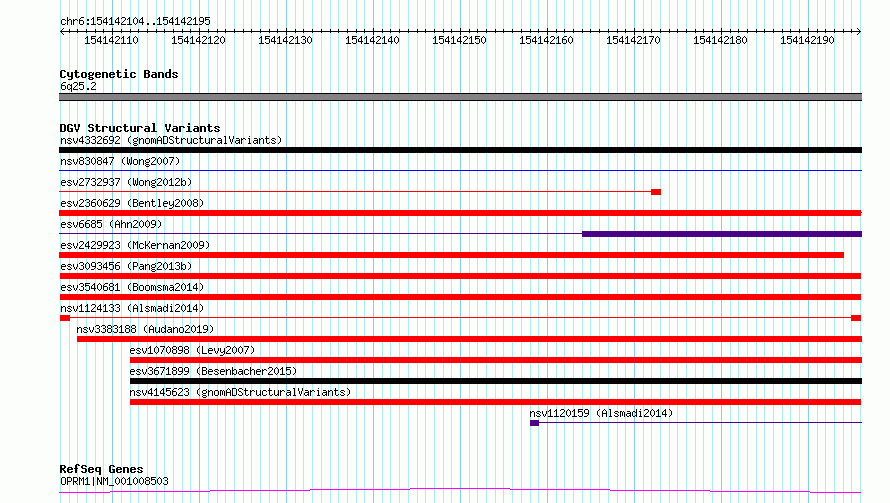Image resolution: width=890 pixels, height=503 pixels.
Task: Select the esv3093456 (Pang2013b) label
Action: pyautogui.click(x=126, y=266)
